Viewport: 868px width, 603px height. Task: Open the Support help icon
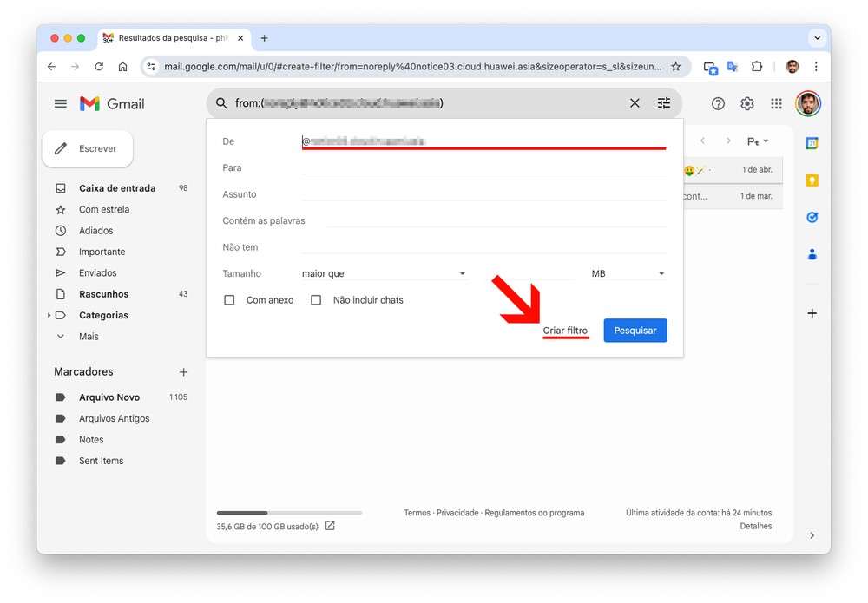(x=718, y=104)
